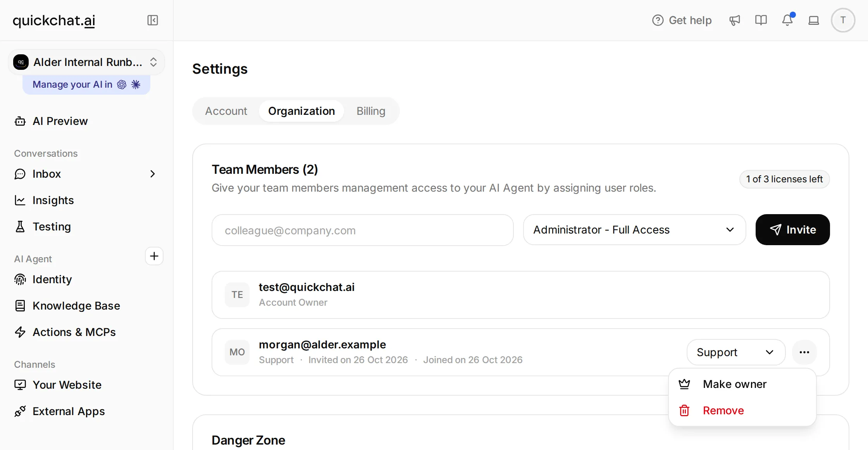Add new AI Agent plus button
Viewport: 868px width, 450px height.
click(154, 256)
